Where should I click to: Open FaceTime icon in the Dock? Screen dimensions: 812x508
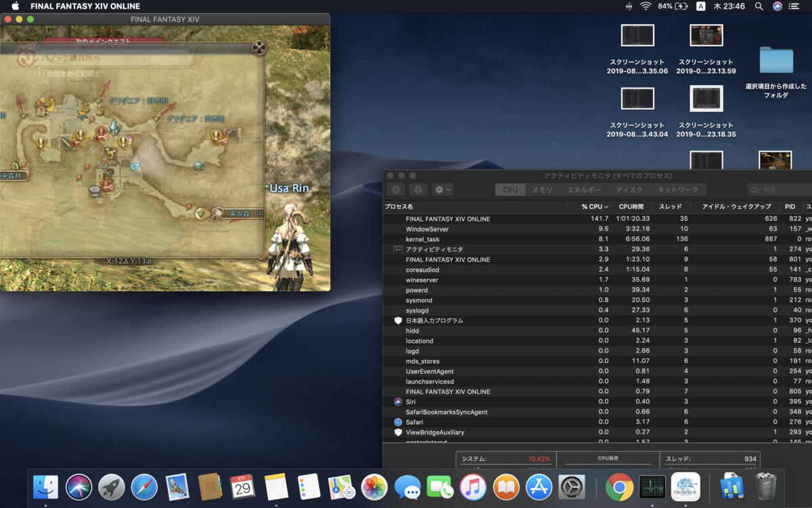(440, 487)
